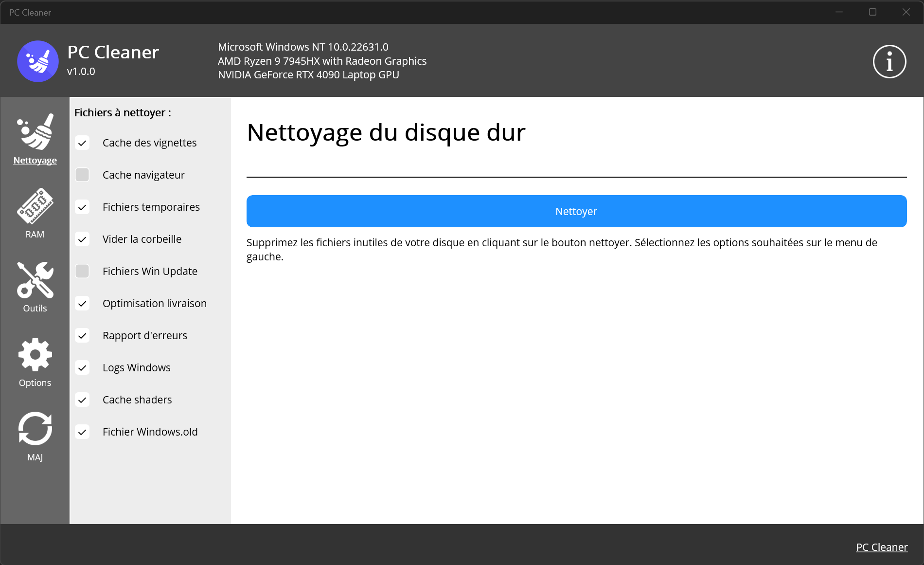
Task: Toggle Optimisation livraison checkbox
Action: 82,303
